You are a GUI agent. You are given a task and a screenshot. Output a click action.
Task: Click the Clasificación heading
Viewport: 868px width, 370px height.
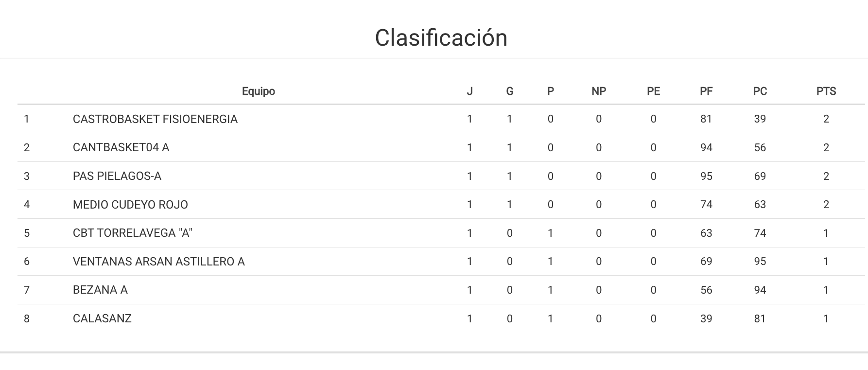441,38
